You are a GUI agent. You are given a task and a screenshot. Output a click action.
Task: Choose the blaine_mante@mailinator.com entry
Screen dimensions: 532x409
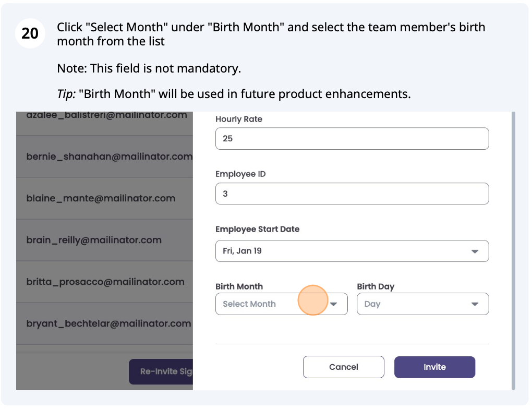101,198
